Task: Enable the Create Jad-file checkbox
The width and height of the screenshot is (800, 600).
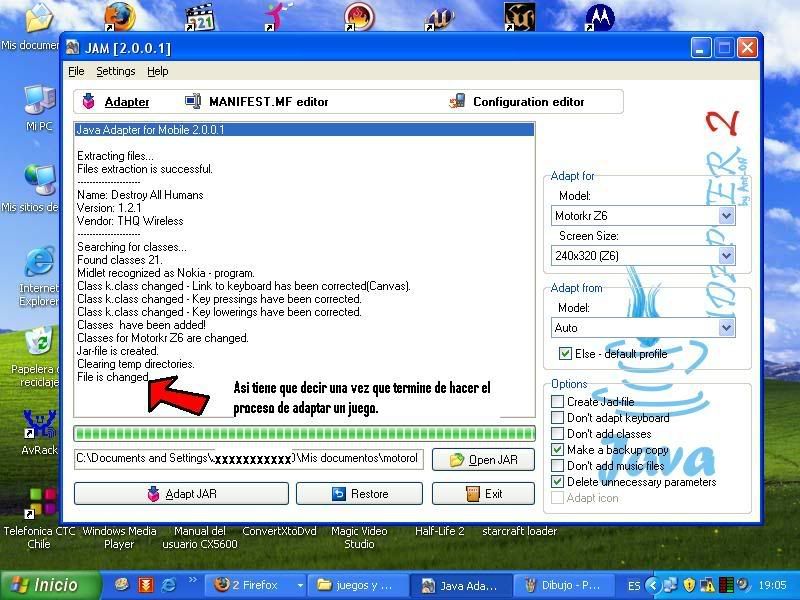Action: point(558,402)
